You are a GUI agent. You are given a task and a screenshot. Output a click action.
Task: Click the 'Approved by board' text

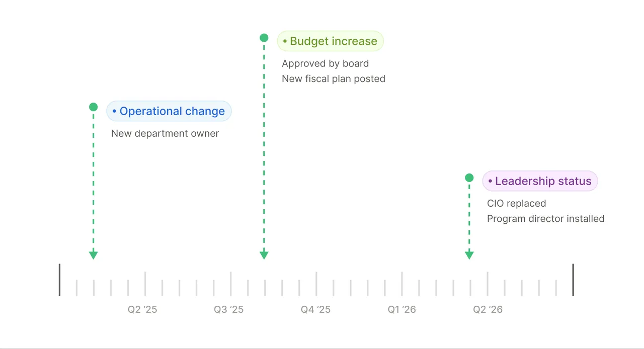point(326,63)
